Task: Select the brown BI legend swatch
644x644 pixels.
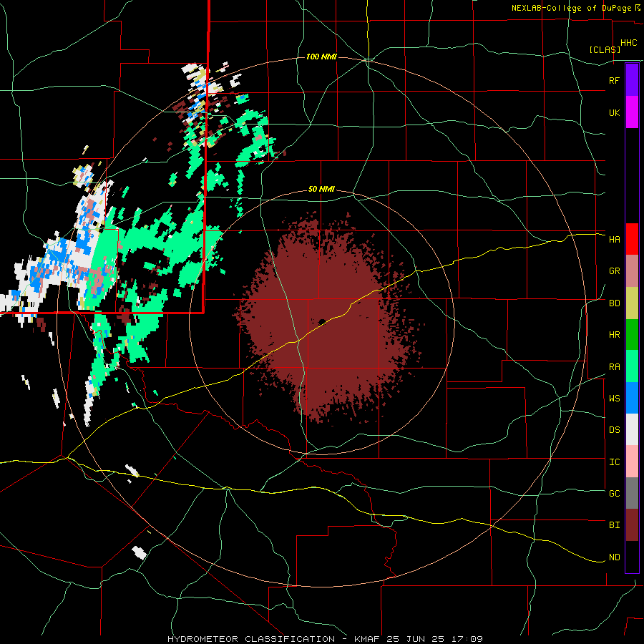Action: point(632,525)
